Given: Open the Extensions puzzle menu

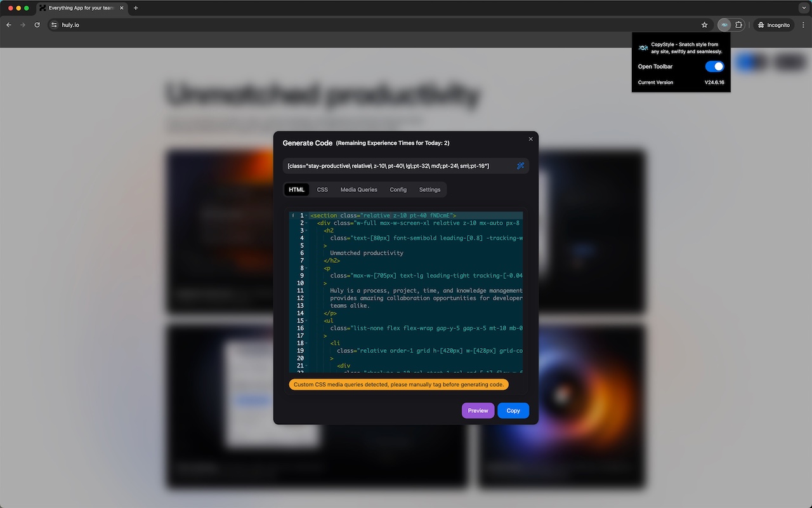Looking at the screenshot, I should 739,25.
